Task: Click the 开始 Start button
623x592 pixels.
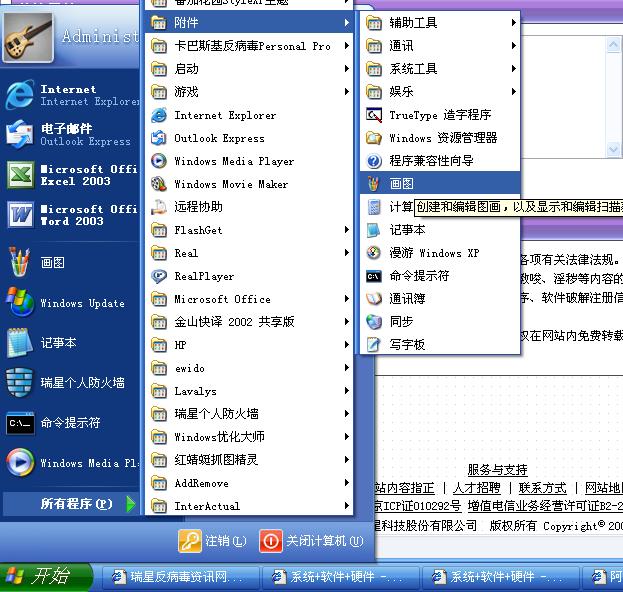Action: tap(44, 577)
